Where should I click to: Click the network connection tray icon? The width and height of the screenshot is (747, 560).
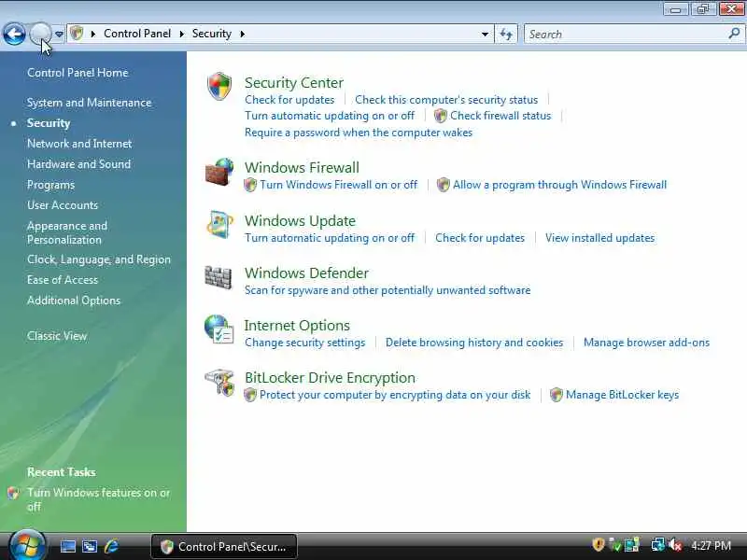(658, 545)
